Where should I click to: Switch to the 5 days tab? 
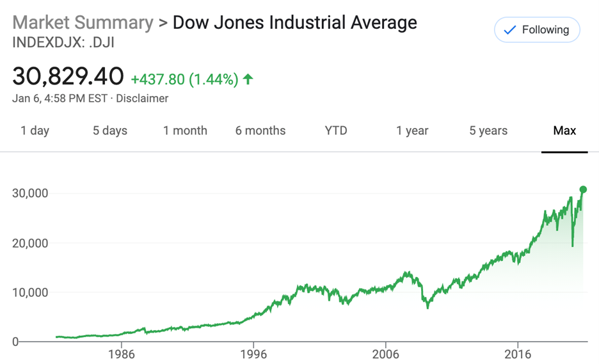[x=110, y=131]
